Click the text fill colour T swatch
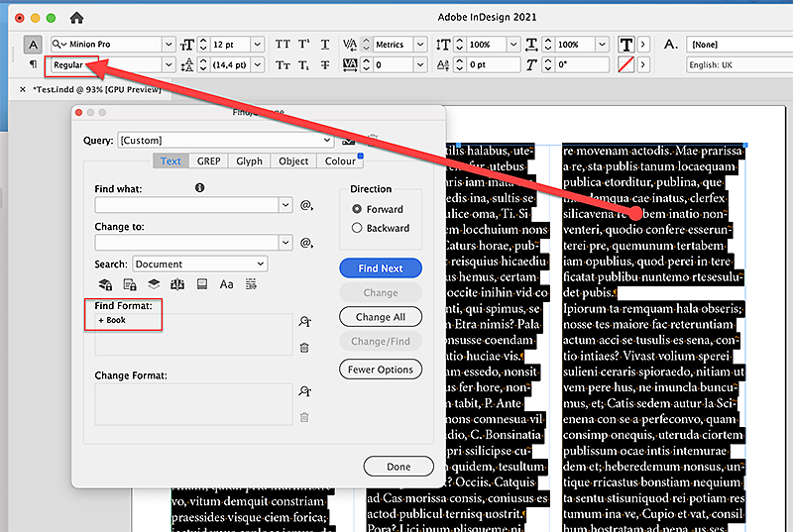Viewport: 793px width, 532px height. point(626,45)
